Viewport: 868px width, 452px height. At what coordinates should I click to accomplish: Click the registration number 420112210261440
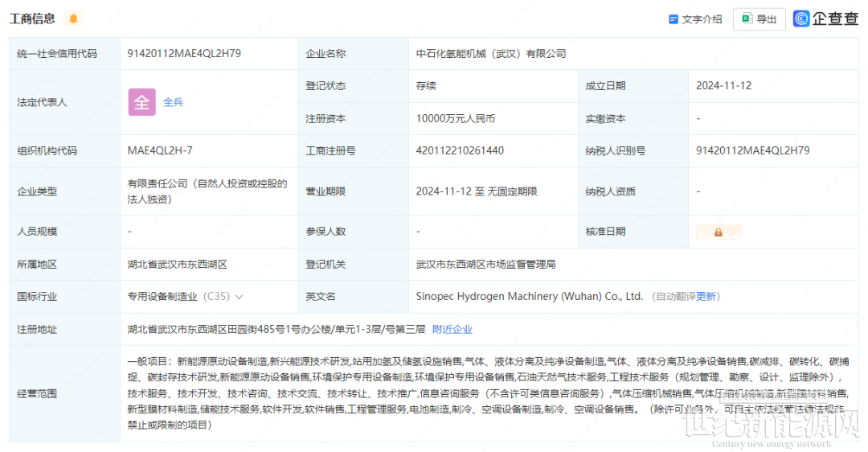click(x=460, y=150)
